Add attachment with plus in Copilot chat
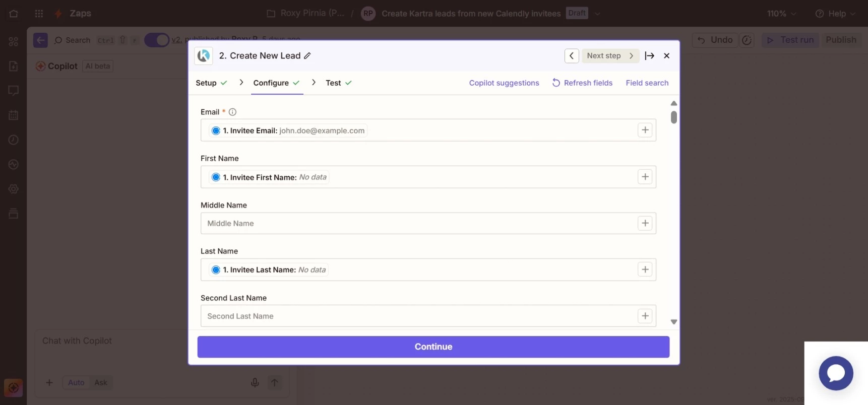Viewport: 868px width, 405px height. coord(49,382)
